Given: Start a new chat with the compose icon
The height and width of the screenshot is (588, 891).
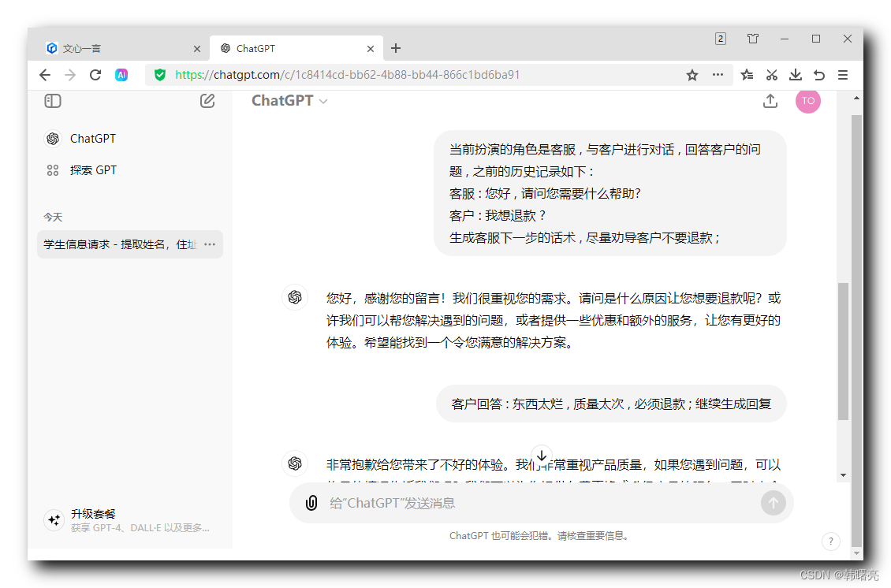Looking at the screenshot, I should pos(207,101).
